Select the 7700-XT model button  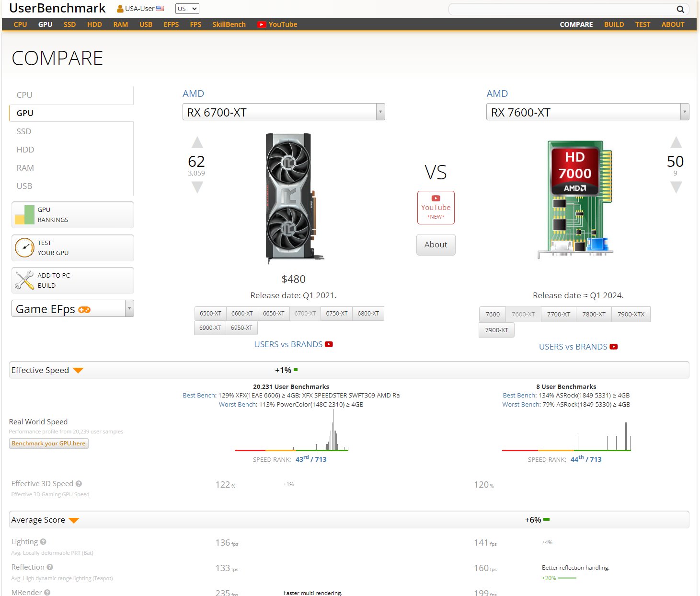(559, 314)
